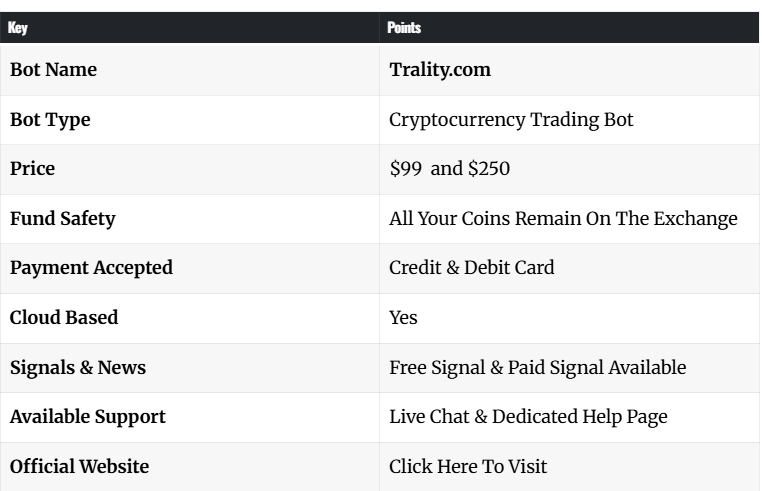Select the "Payment Accepted" row label

[91, 268]
